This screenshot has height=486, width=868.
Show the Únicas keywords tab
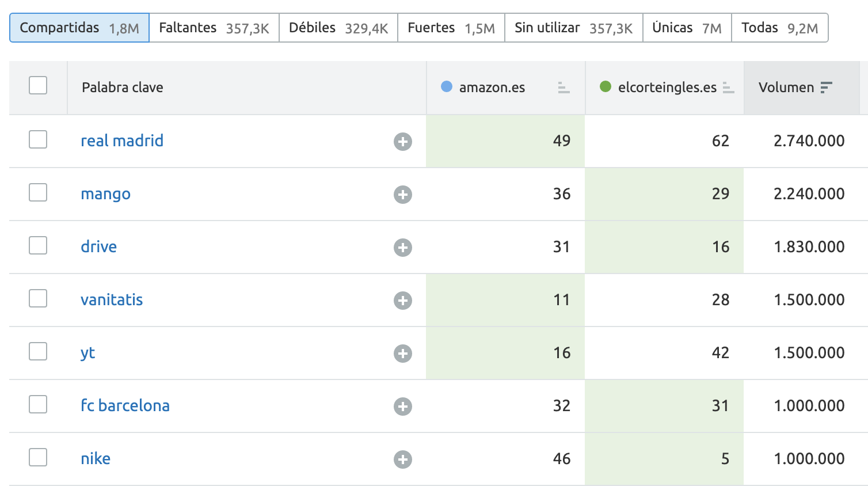pyautogui.click(x=687, y=28)
